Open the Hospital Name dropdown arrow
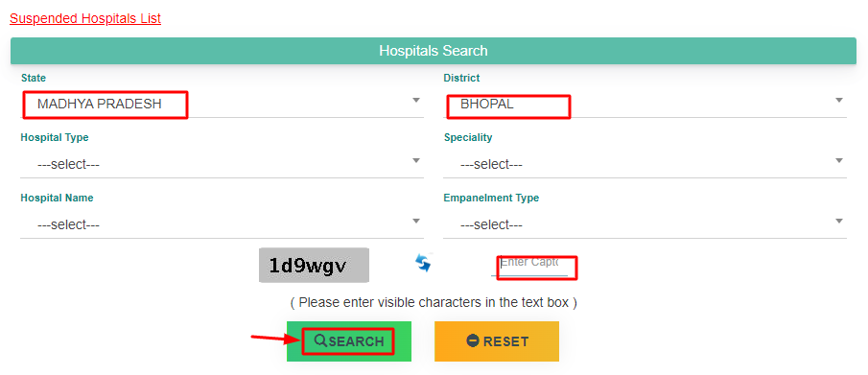This screenshot has width=868, height=375. click(416, 221)
